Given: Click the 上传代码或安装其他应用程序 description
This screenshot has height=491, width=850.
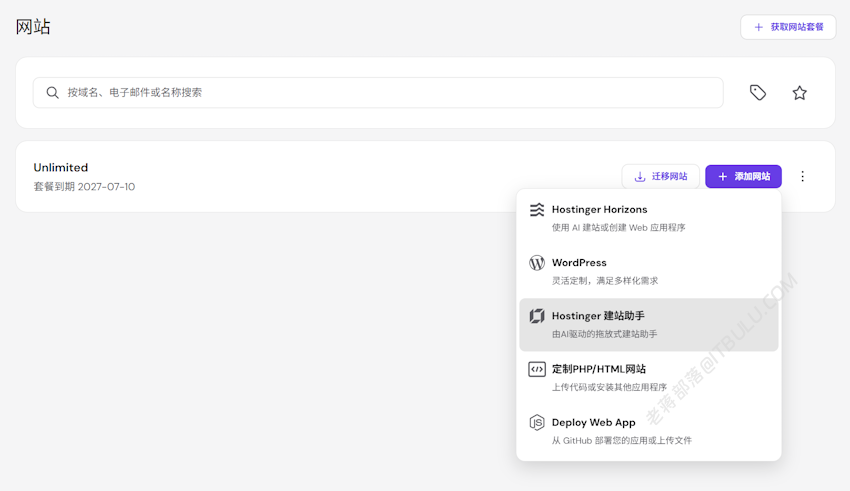Looking at the screenshot, I should [609, 387].
